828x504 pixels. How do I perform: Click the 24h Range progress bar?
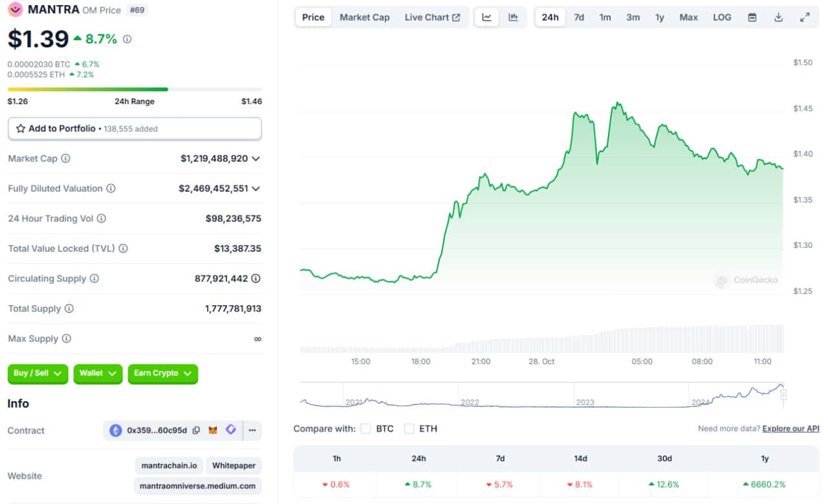pyautogui.click(x=135, y=89)
